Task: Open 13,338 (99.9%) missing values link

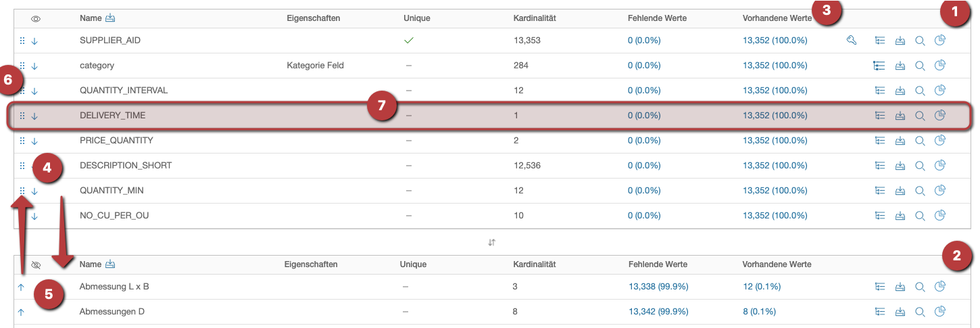Action: click(658, 287)
